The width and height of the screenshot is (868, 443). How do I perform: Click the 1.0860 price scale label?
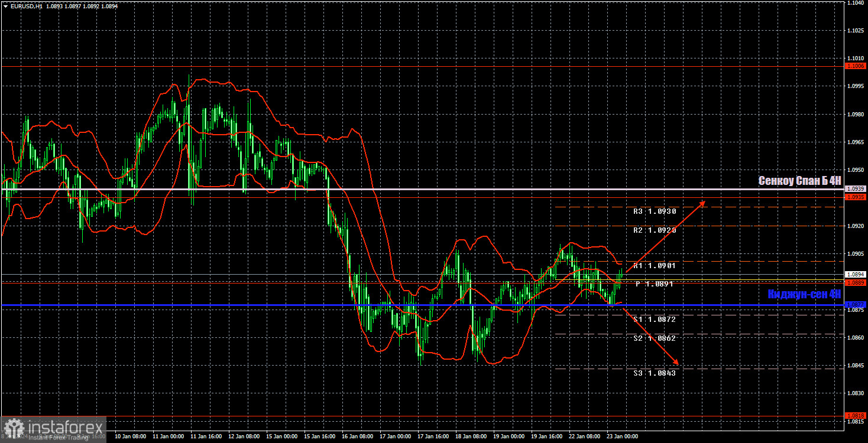[x=855, y=337]
